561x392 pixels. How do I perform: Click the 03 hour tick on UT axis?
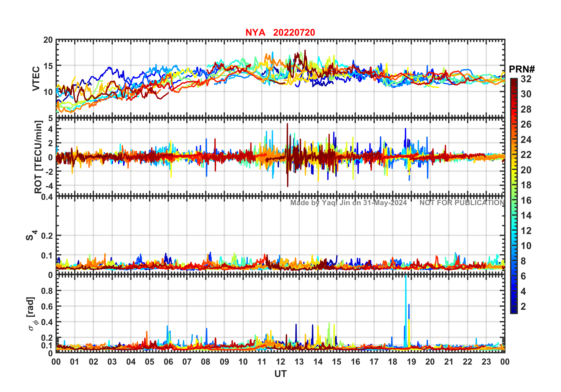click(x=112, y=362)
